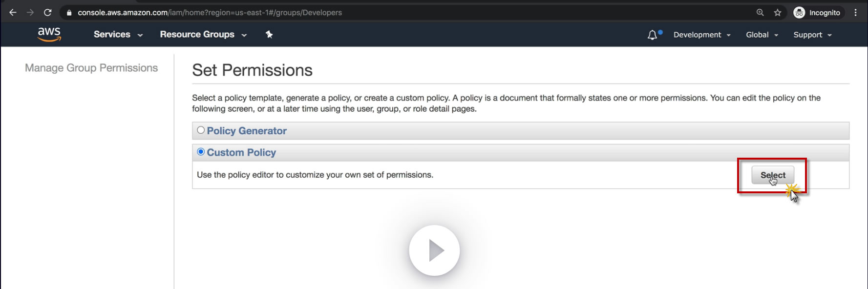Open the Services dropdown menu
The image size is (868, 289).
pyautogui.click(x=118, y=35)
